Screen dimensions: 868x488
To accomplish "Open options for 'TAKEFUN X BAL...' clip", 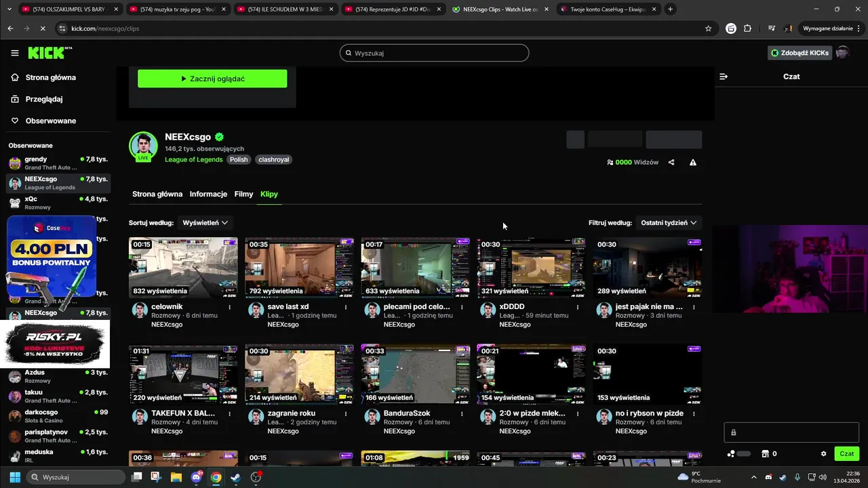I will pos(230,413).
